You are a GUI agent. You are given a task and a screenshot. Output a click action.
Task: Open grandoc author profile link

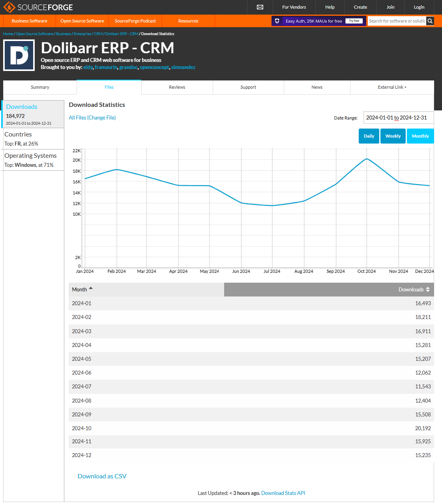128,67
